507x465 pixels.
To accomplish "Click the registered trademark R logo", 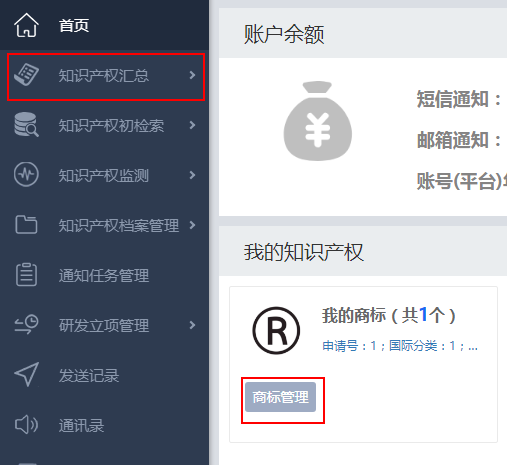I will pos(276,330).
